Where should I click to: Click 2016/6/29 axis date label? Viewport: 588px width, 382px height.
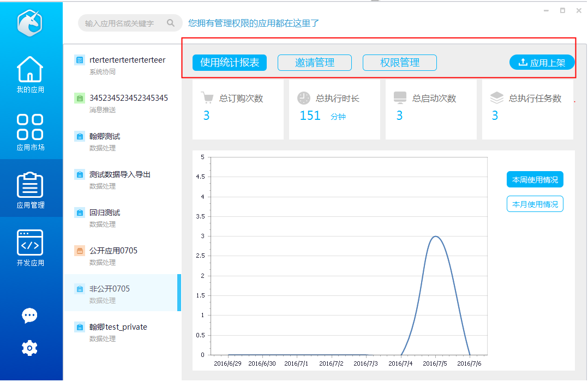click(x=227, y=363)
